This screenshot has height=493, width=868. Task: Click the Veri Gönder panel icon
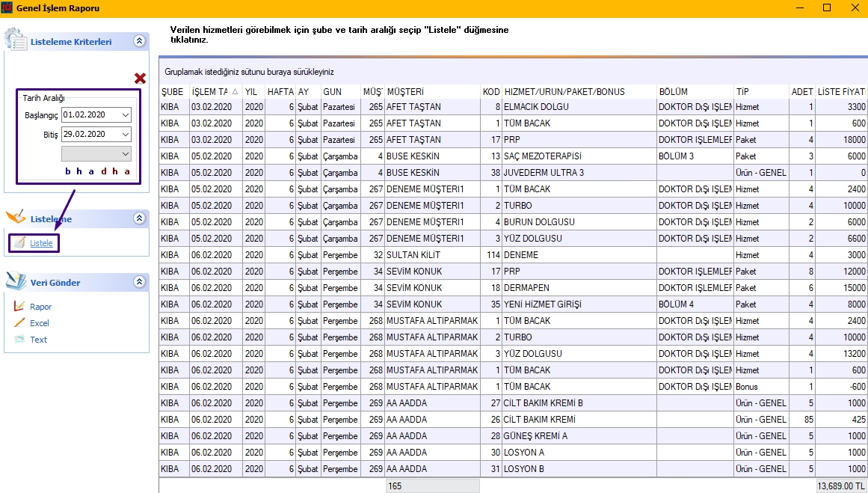coord(16,281)
